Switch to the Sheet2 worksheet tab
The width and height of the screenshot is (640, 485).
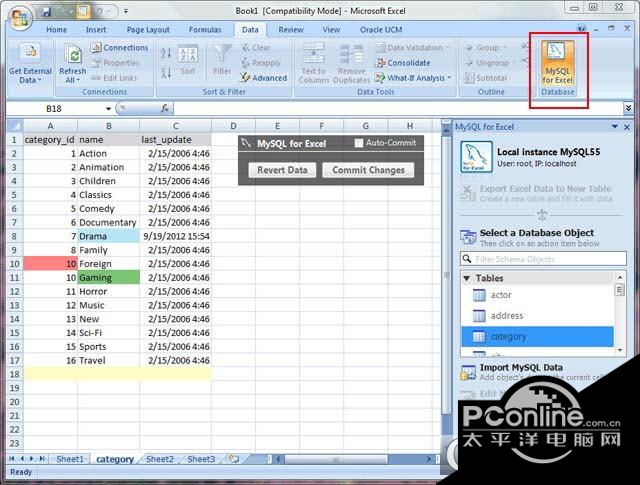[160, 459]
